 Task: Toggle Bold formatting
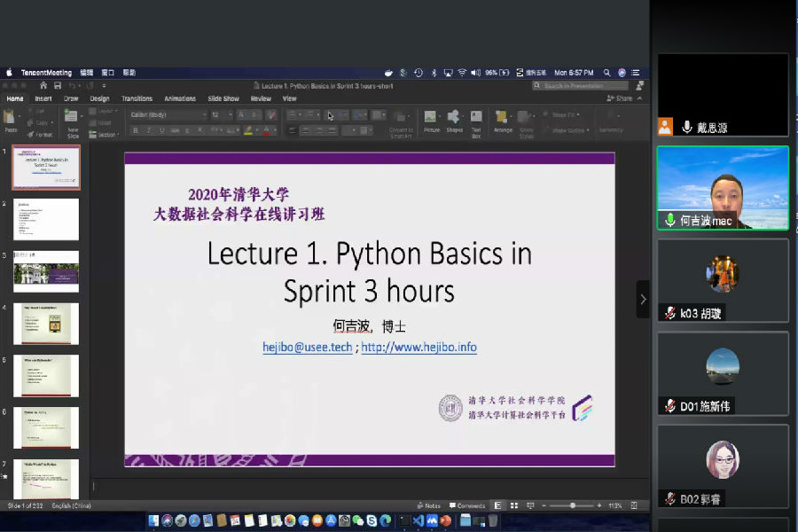pos(136,130)
